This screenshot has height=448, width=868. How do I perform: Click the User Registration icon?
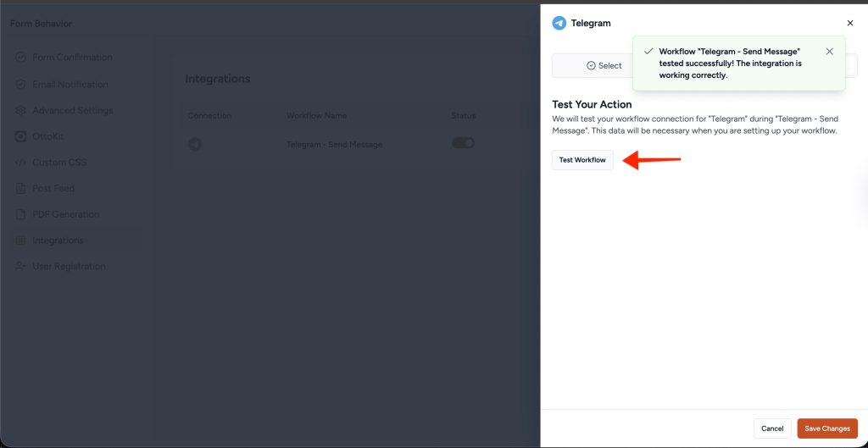(x=20, y=267)
